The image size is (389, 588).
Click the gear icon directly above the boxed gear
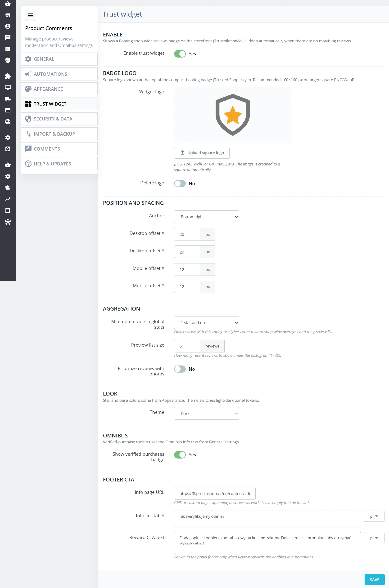coord(8,138)
